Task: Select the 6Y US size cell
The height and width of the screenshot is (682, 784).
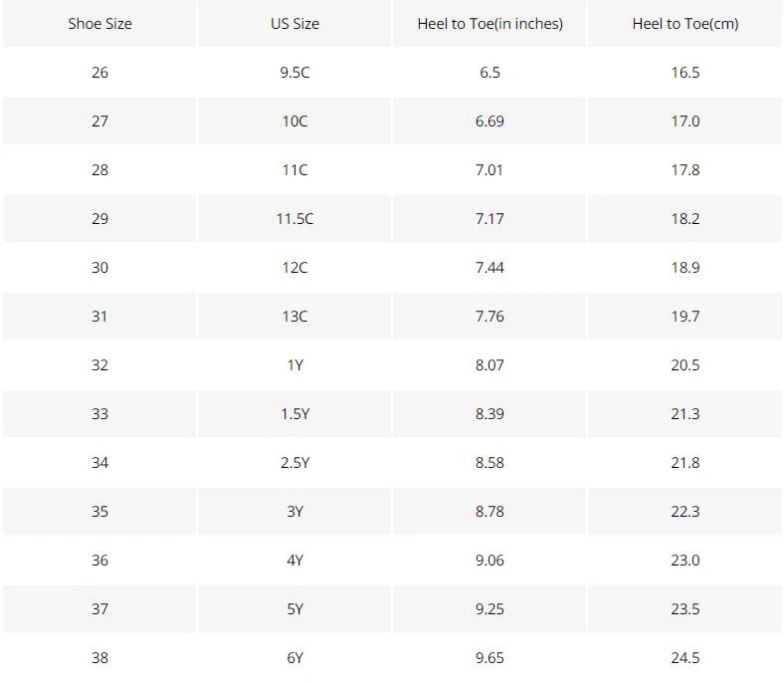Action: (294, 658)
